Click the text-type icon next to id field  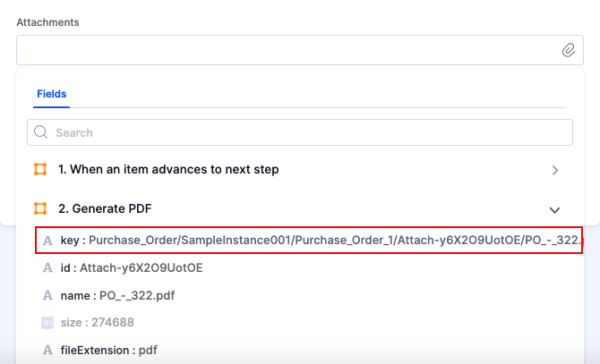pos(47,267)
